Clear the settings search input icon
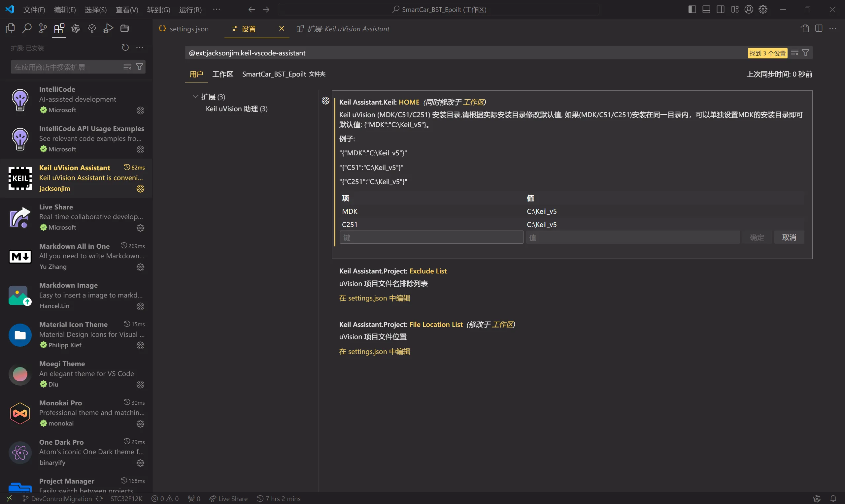845x504 pixels. pos(794,53)
